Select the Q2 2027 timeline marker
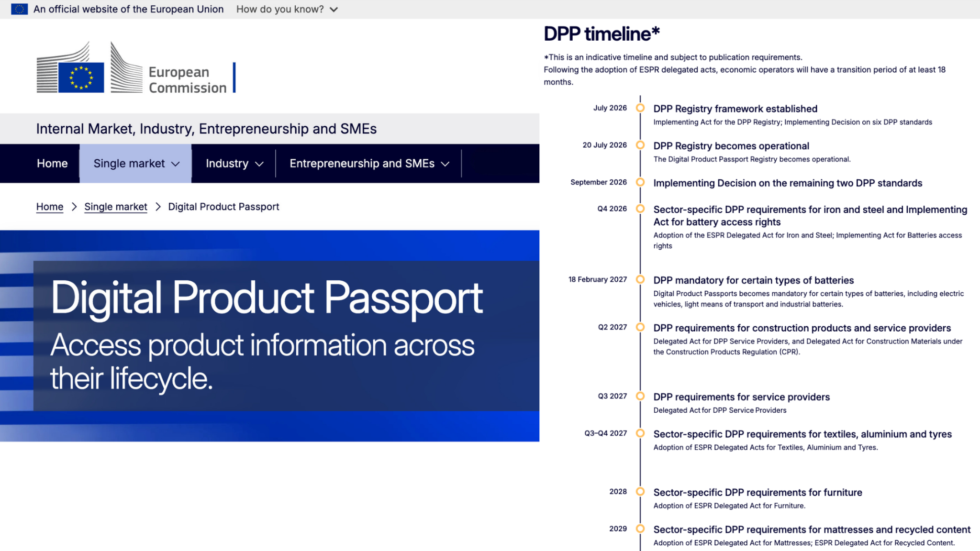 point(640,327)
